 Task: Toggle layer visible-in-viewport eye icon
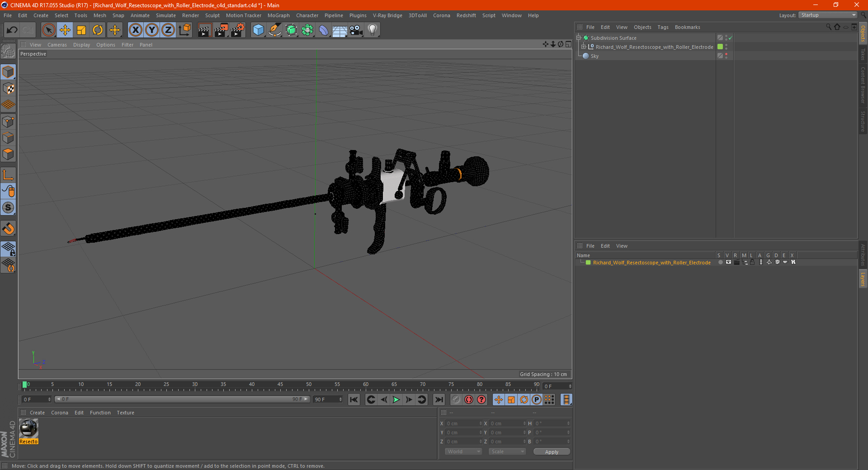[x=728, y=262]
